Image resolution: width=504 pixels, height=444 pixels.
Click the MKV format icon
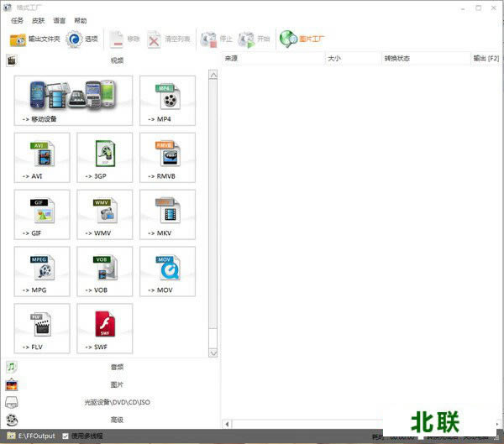coord(167,214)
